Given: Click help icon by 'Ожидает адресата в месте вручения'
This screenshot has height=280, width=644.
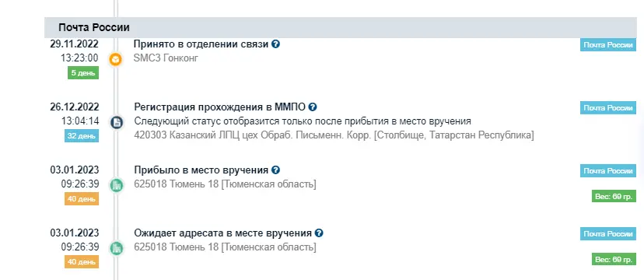Looking at the screenshot, I should pyautogui.click(x=319, y=233).
